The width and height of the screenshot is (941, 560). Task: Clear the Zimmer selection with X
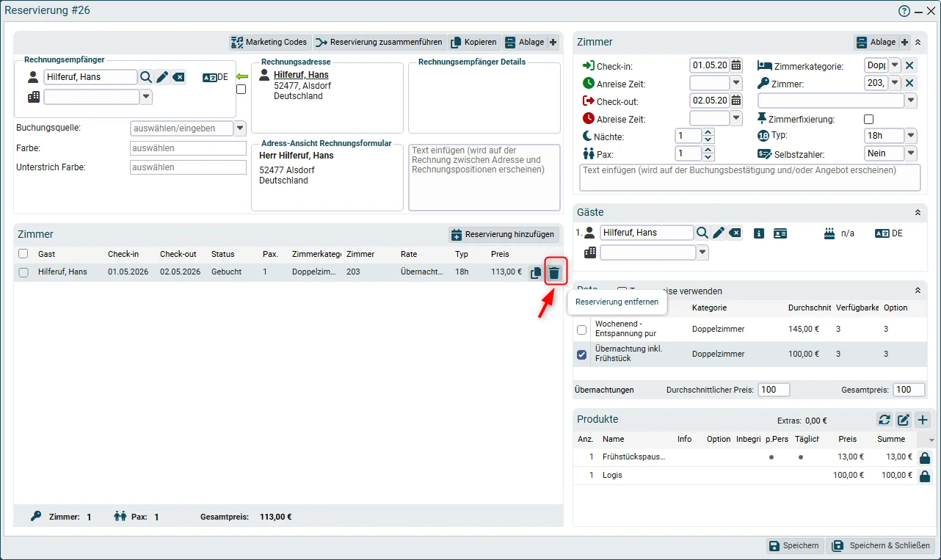(x=910, y=84)
